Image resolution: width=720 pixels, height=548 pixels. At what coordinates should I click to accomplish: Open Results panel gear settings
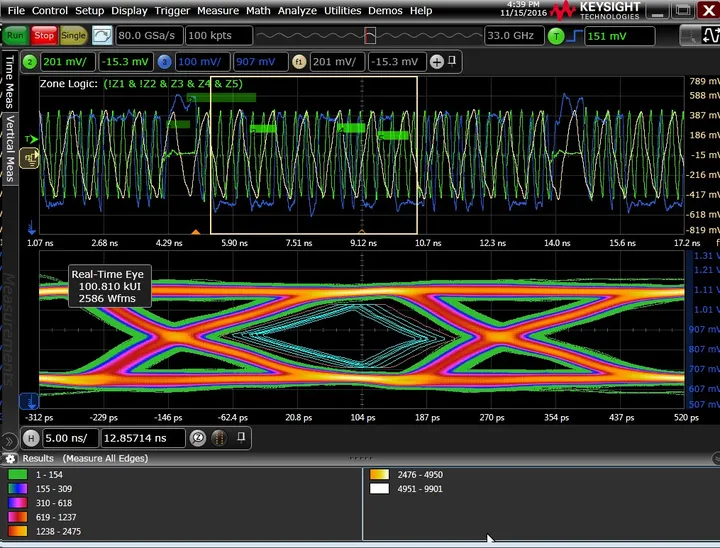[x=11, y=458]
